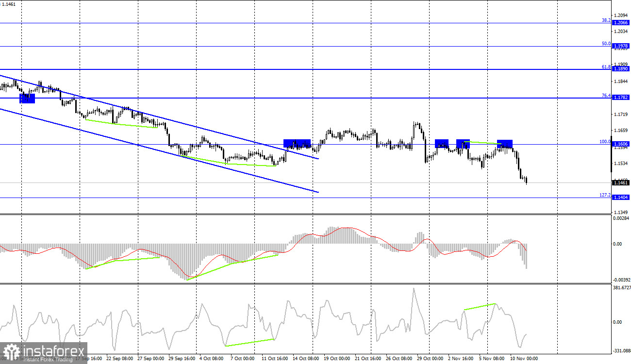Select the upper blue descending channel line
Viewport: 631px width, 364px height.
(x=159, y=116)
